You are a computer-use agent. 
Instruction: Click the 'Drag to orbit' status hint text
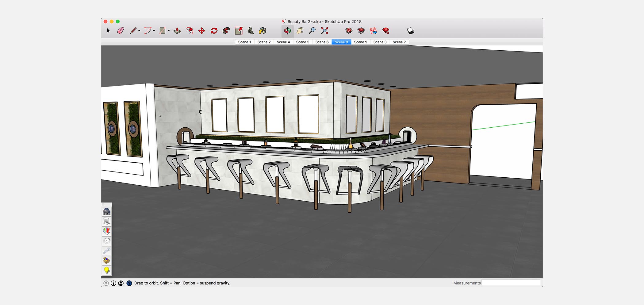(182, 283)
